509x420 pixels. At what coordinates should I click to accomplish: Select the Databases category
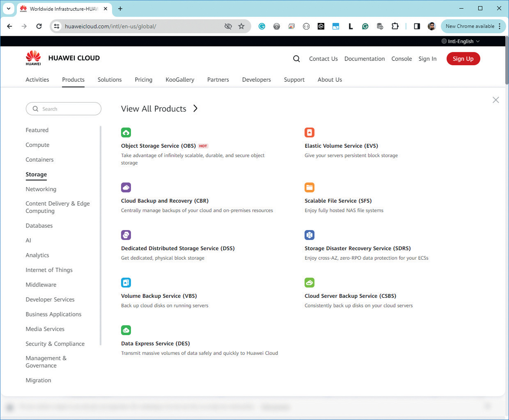39,226
